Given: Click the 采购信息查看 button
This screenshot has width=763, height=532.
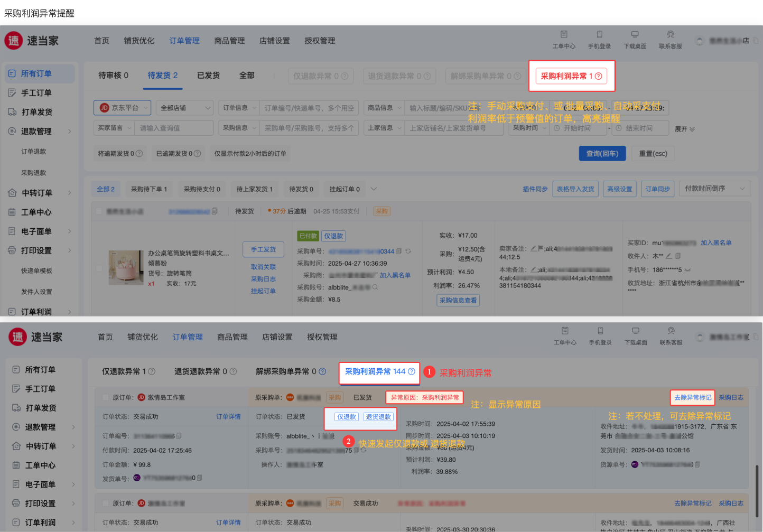Looking at the screenshot, I should 458,300.
